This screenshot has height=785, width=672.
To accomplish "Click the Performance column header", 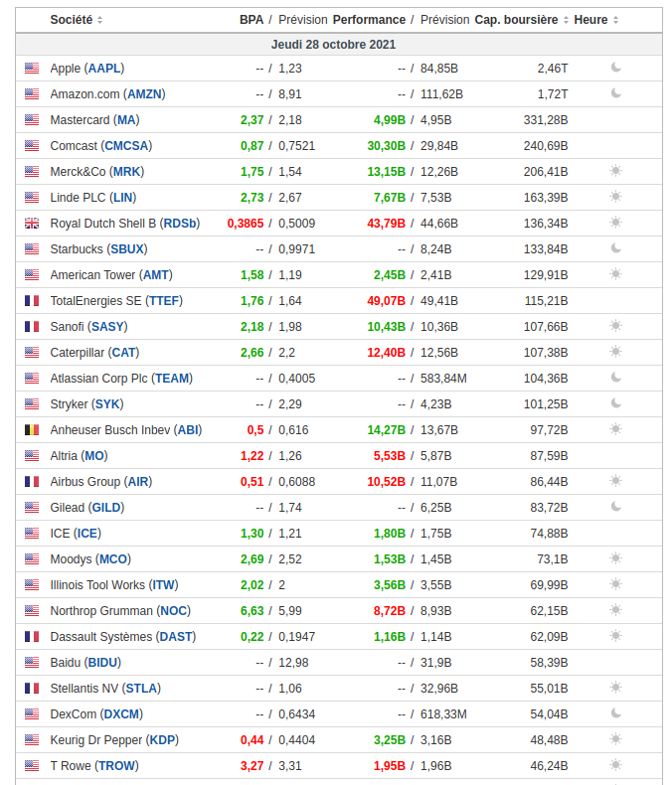I will coord(369,20).
